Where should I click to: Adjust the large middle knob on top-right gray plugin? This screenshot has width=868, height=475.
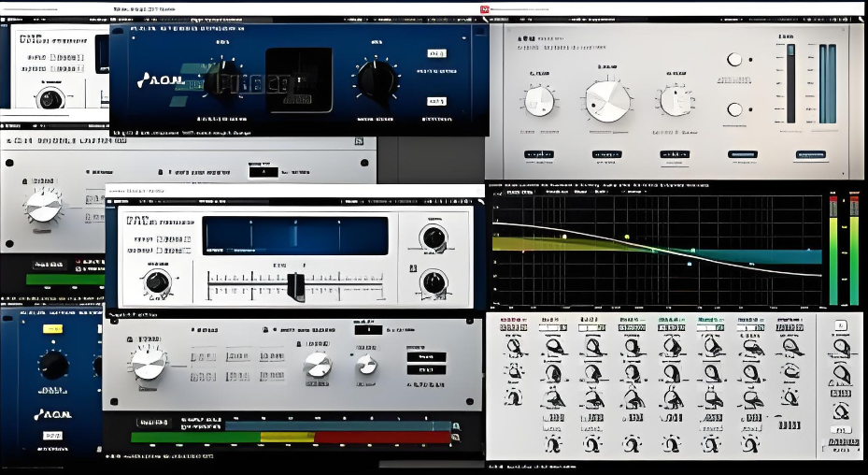click(608, 101)
